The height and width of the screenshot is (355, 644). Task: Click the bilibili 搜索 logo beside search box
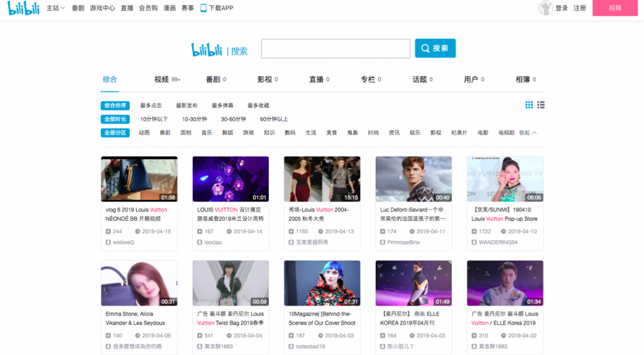219,50
